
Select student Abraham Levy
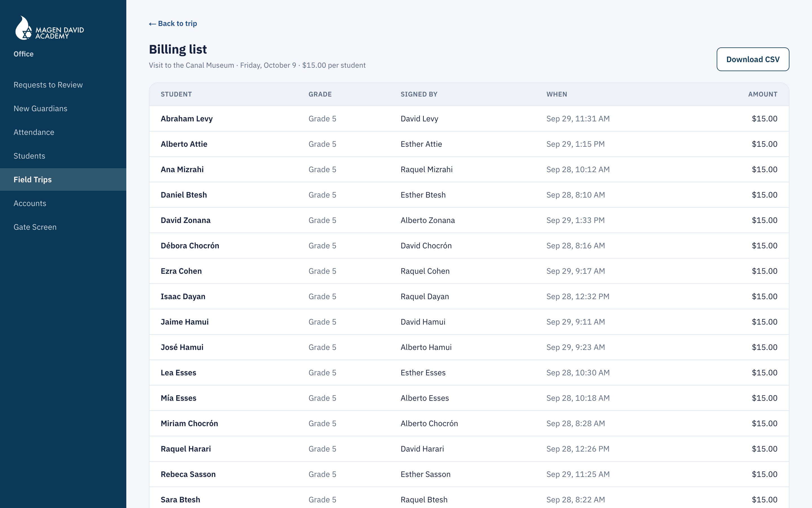click(x=187, y=119)
